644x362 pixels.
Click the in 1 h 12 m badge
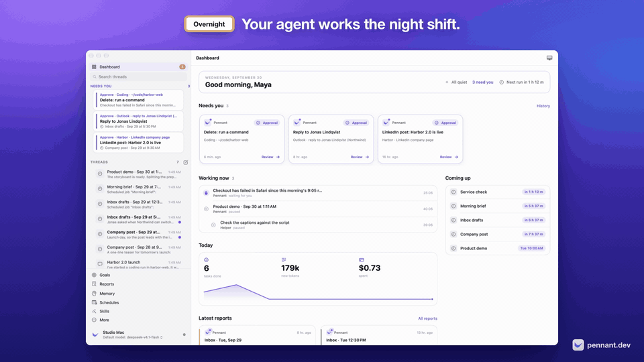[533, 192]
